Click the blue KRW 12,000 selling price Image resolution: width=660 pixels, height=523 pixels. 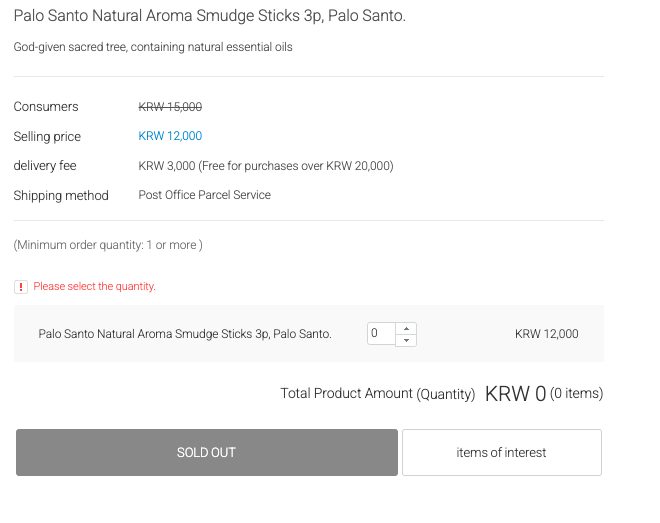[170, 136]
